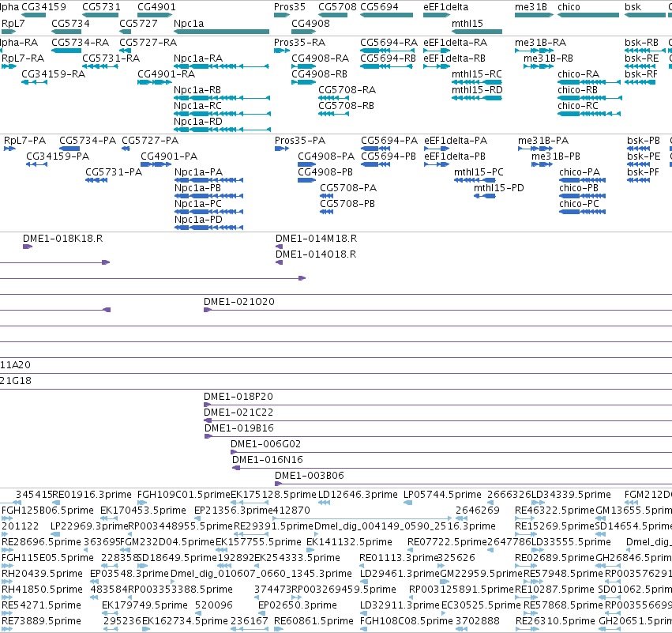Select transcript chico-RA
Image resolution: width=672 pixels, height=633 pixels.
tap(589, 82)
